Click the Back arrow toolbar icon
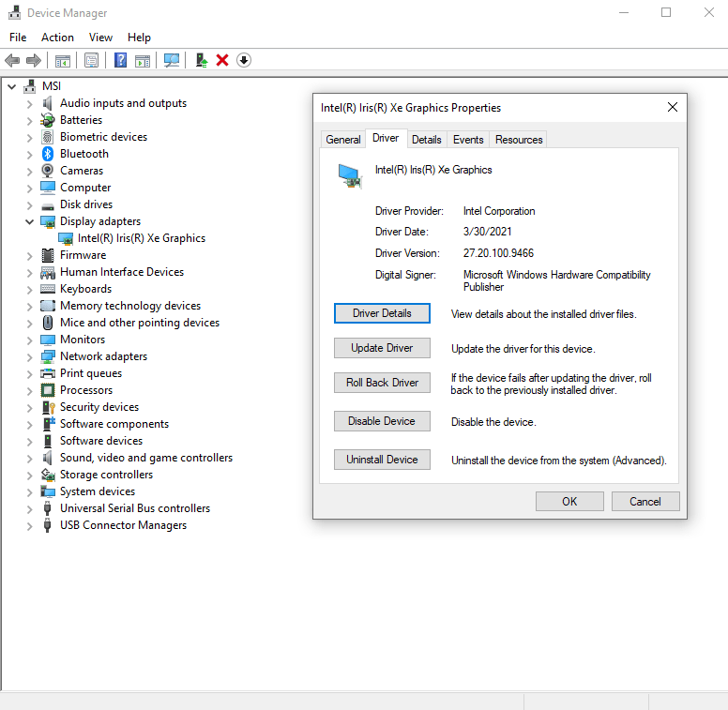 pos(12,60)
